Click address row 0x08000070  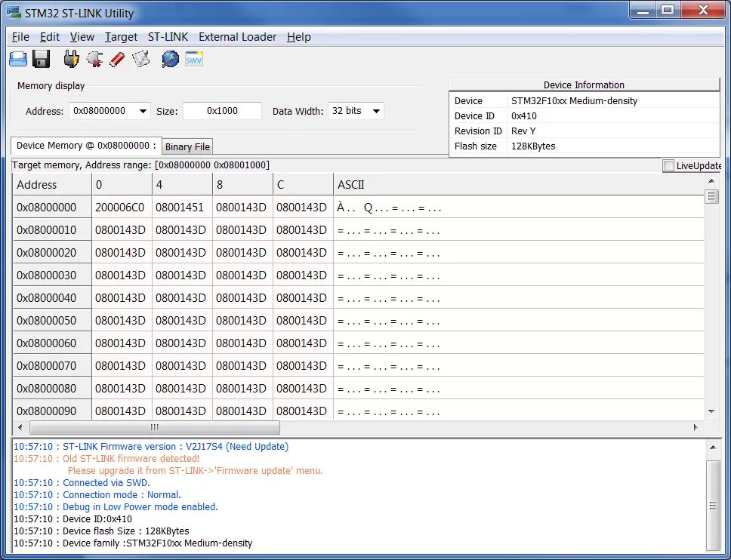[52, 366]
